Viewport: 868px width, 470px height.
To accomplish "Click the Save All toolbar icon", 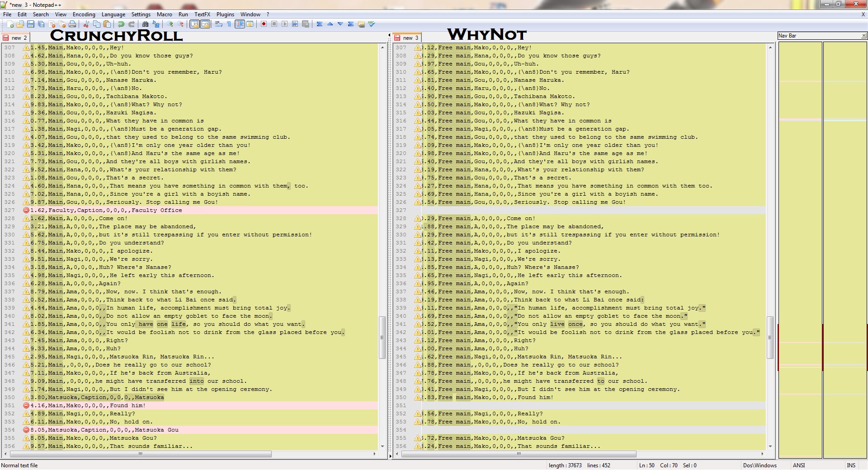I will tap(41, 24).
